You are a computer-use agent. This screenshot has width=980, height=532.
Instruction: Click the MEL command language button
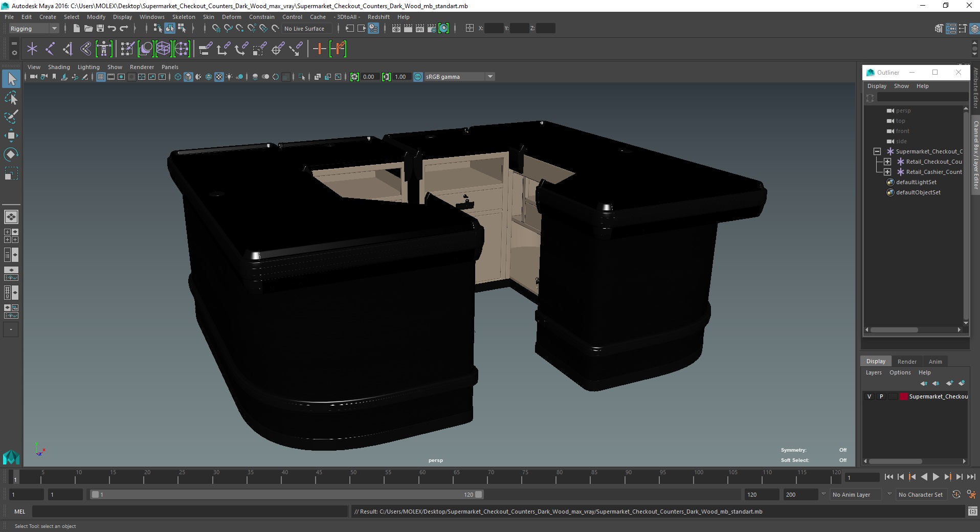pos(19,512)
